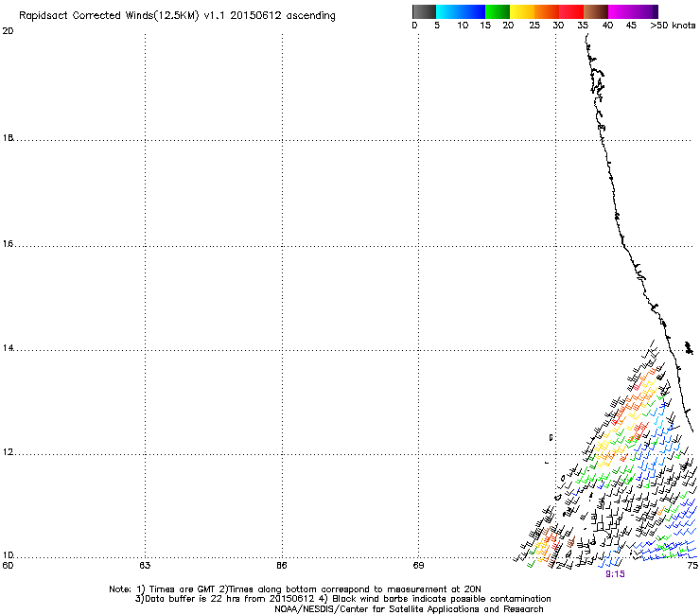Image resolution: width=700 pixels, height=615 pixels.
Task: Click the purple 9:15 time stamp
Action: (x=615, y=574)
